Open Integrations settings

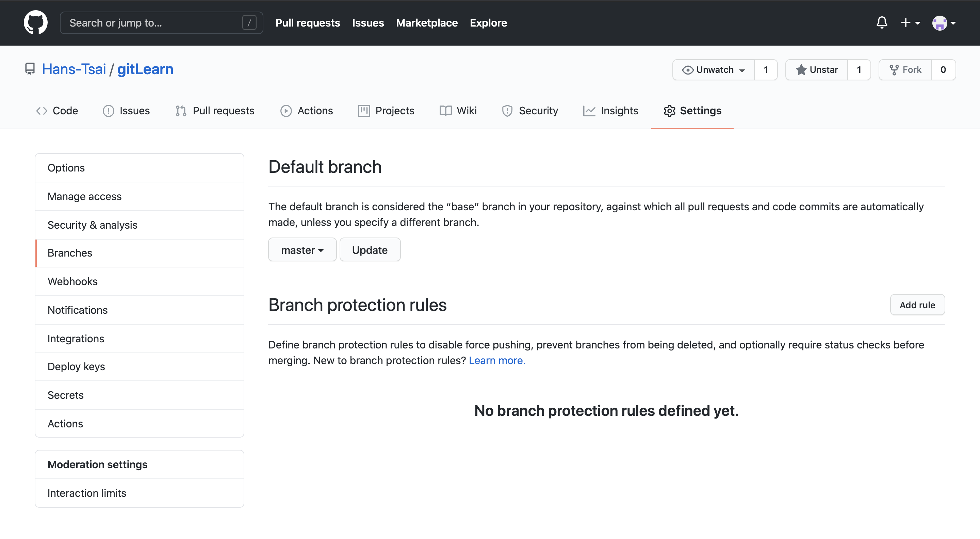tap(139, 339)
